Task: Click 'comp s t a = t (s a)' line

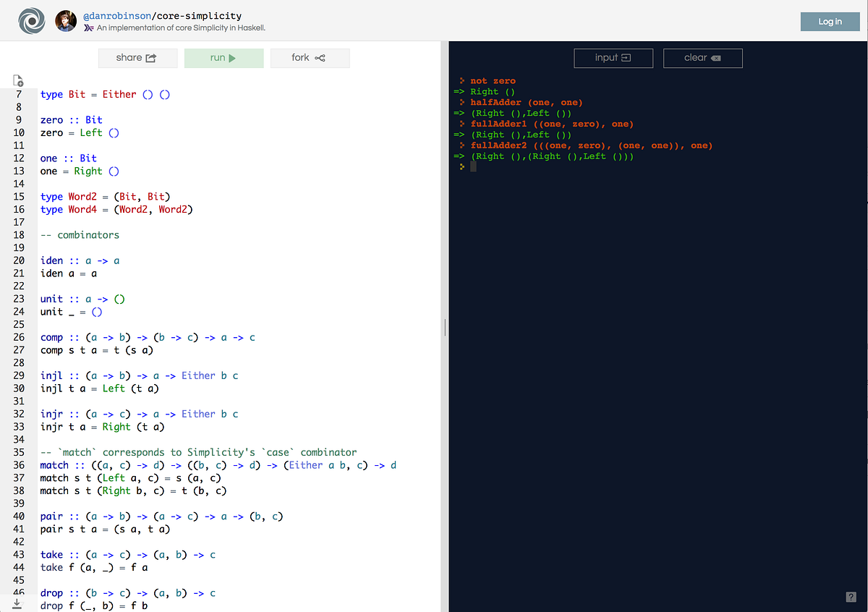Action: click(x=96, y=350)
